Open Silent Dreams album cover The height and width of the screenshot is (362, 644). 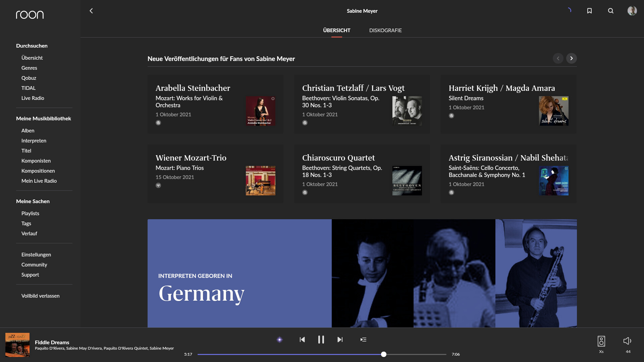coord(554,111)
